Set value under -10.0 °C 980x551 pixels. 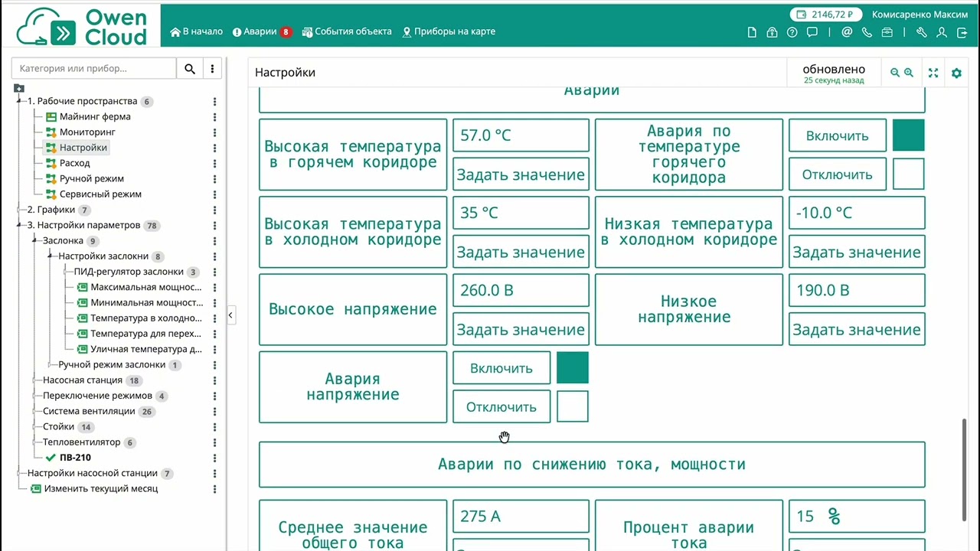click(857, 252)
